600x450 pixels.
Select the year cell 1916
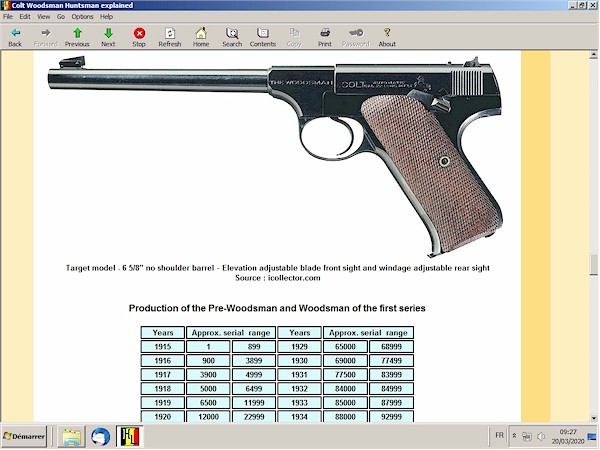(x=163, y=361)
